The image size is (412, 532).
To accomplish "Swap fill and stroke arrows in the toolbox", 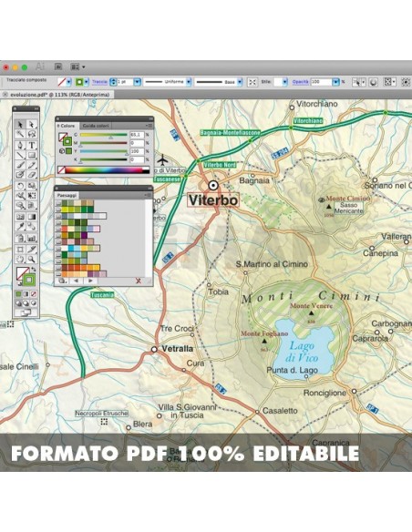I will click(x=34, y=270).
